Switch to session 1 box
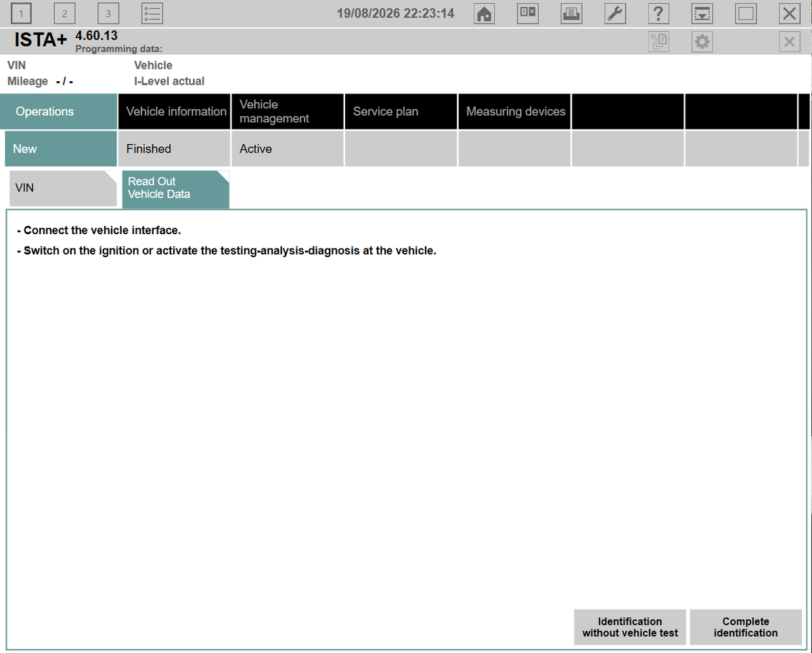The width and height of the screenshot is (812, 653). click(22, 14)
